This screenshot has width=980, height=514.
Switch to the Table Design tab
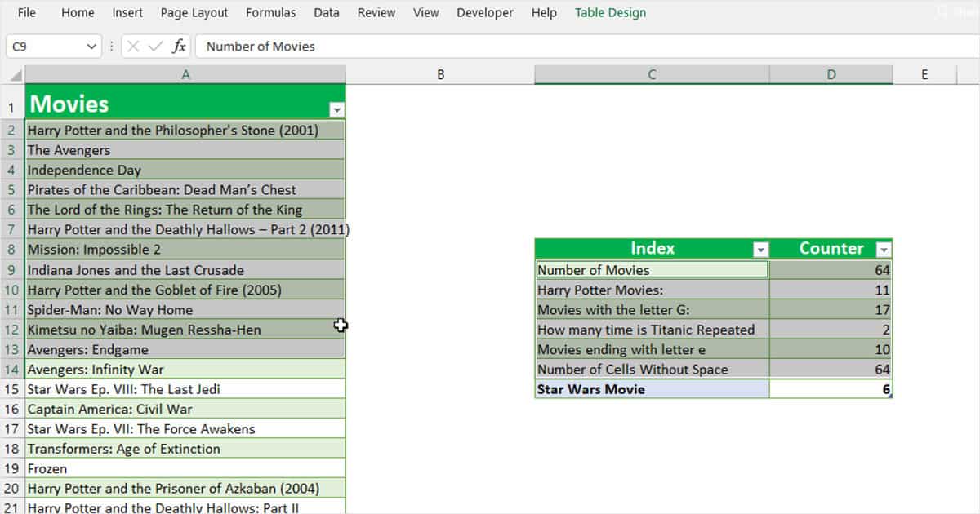pos(611,13)
